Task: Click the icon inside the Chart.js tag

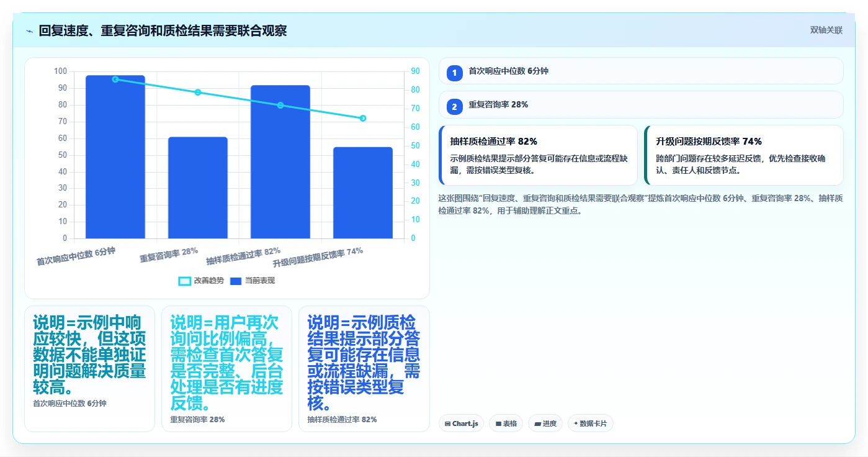Action: (x=447, y=423)
